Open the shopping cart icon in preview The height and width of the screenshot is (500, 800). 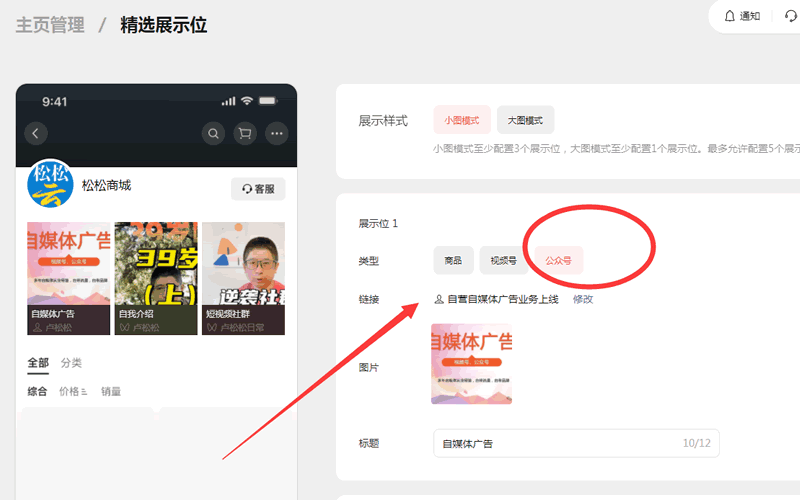tap(245, 134)
